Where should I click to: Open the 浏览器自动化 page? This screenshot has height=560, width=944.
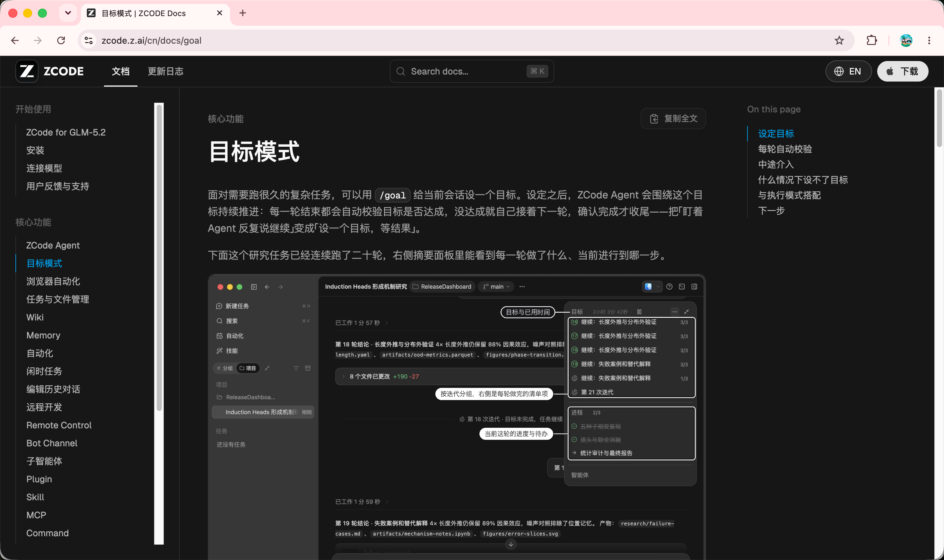click(53, 281)
